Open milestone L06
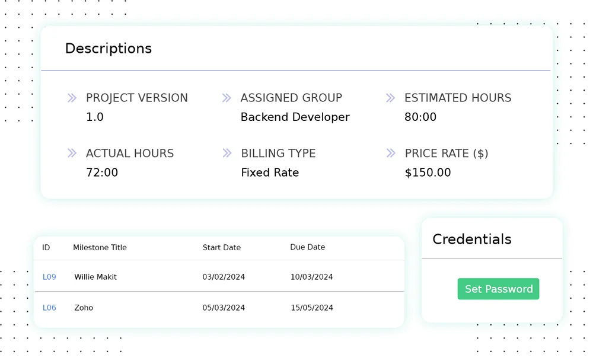The width and height of the screenshot is (593, 364). pos(49,308)
